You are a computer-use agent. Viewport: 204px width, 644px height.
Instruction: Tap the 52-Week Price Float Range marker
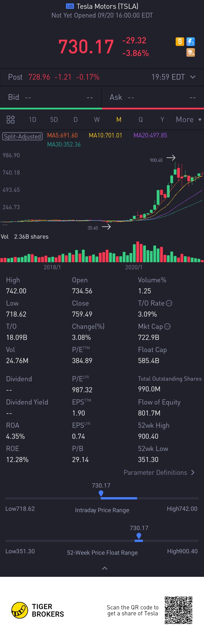tap(139, 536)
